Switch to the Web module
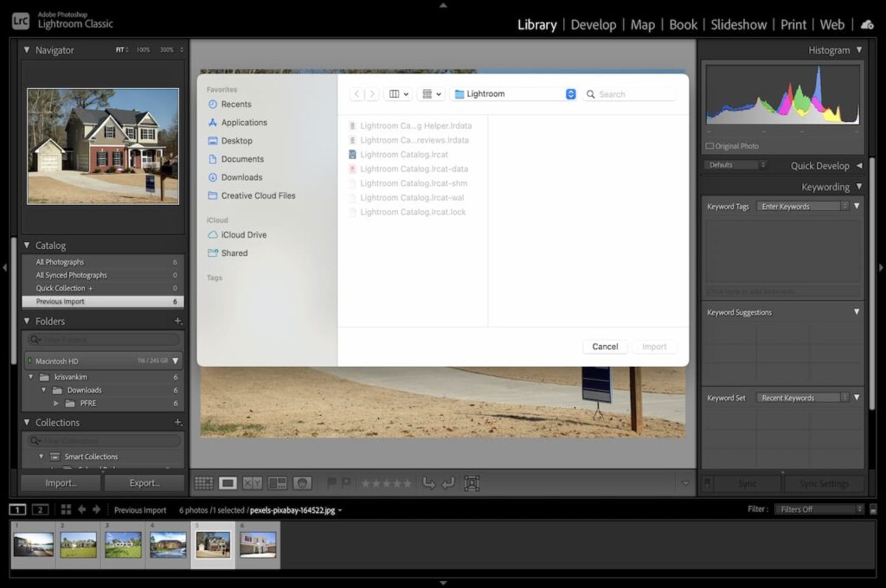The width and height of the screenshot is (886, 588). 832,25
